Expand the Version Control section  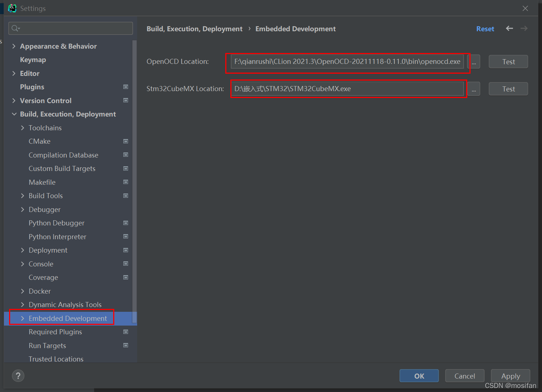point(14,101)
